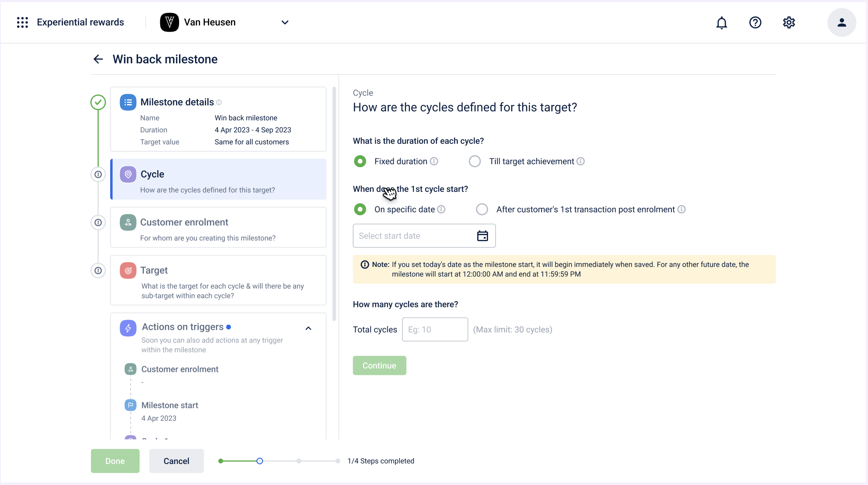Open the app launcher grid icon
The image size is (868, 485).
22,22
